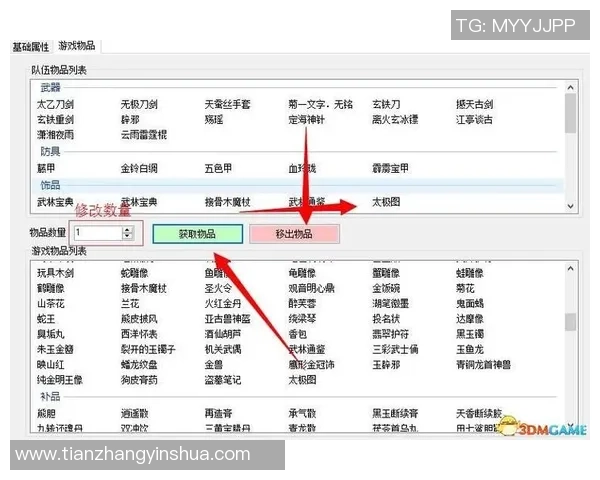Select 藤甲 armor entry

coord(46,168)
